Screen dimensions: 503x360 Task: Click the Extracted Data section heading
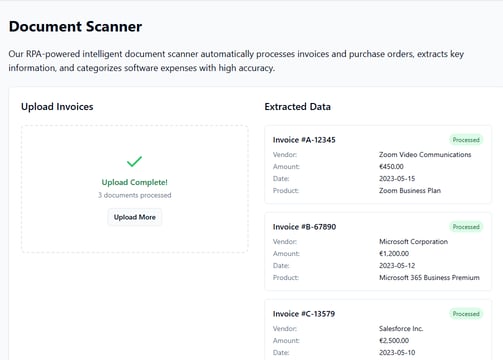pyautogui.click(x=298, y=107)
